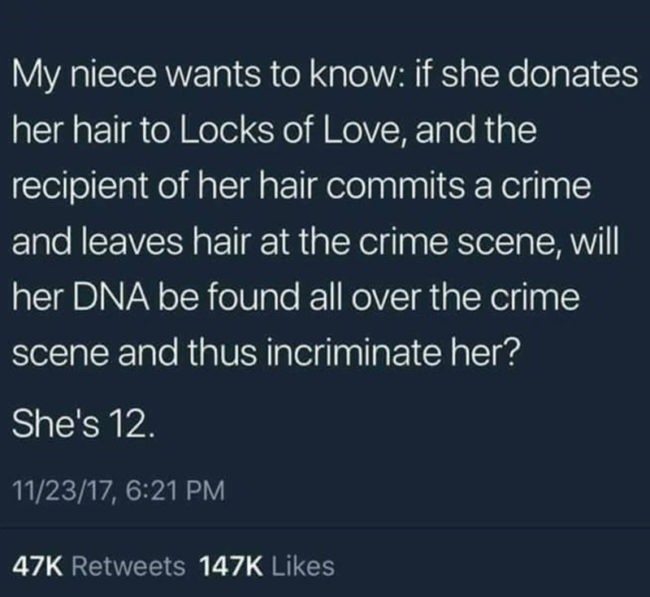Viewport: 650px width, 597px height.
Task: Click the number 47K
Action: click(38, 566)
